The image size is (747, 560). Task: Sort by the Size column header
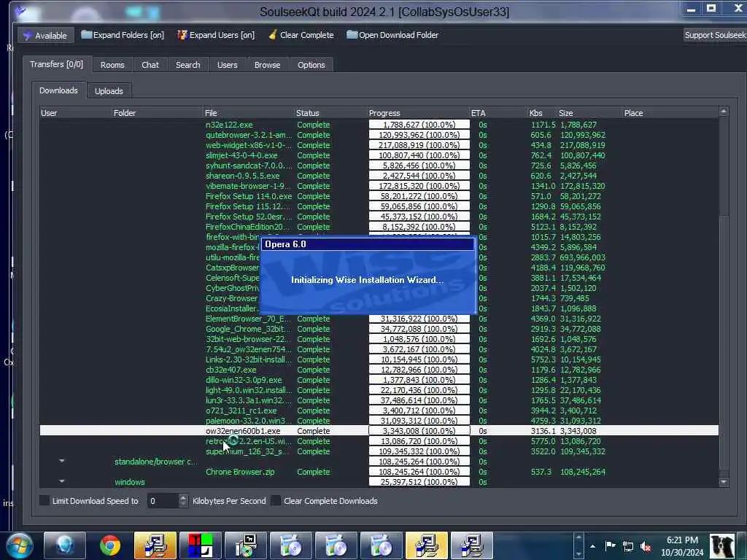[589, 113]
